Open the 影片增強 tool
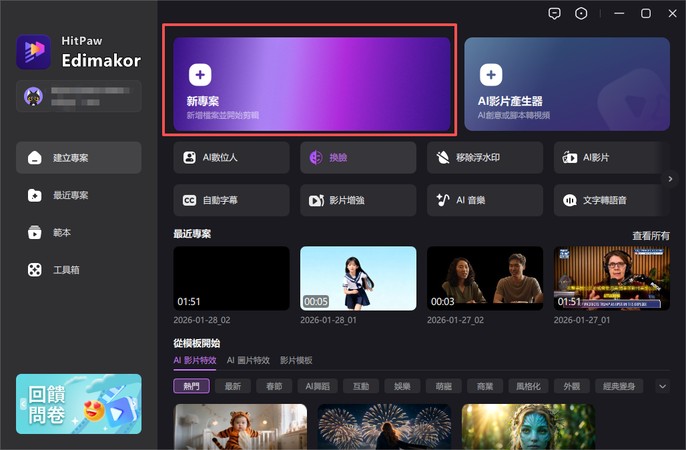This screenshot has height=450, width=686. coord(358,200)
